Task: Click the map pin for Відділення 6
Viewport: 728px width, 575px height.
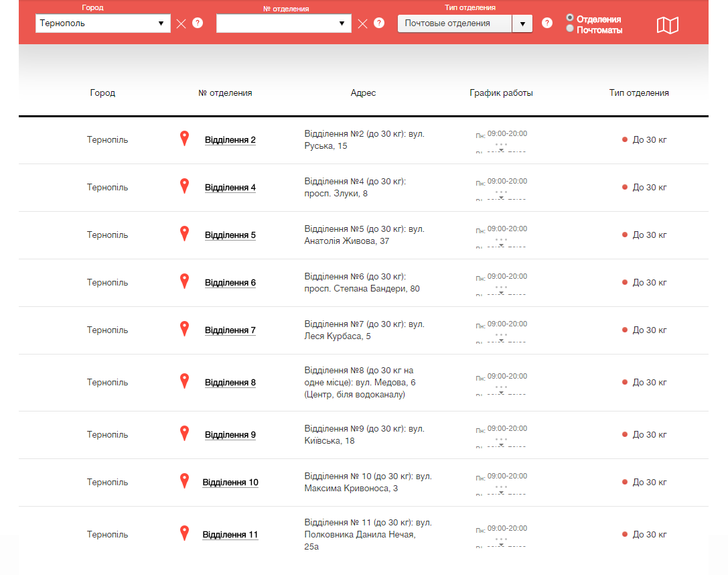Action: click(x=185, y=281)
